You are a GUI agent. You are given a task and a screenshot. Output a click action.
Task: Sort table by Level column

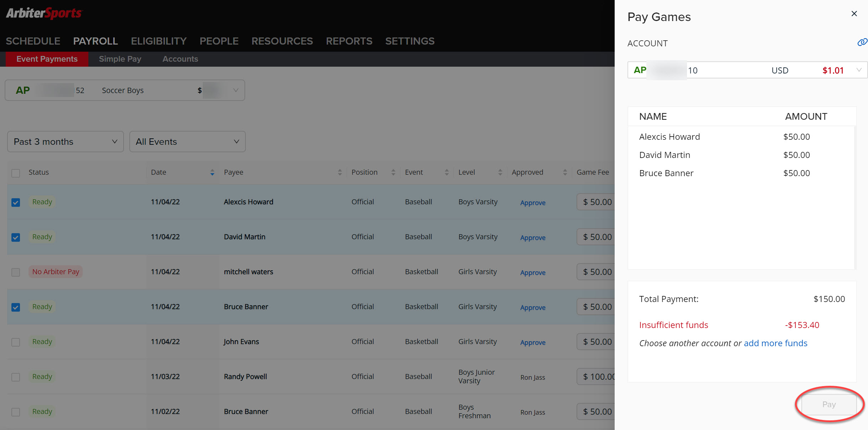500,173
